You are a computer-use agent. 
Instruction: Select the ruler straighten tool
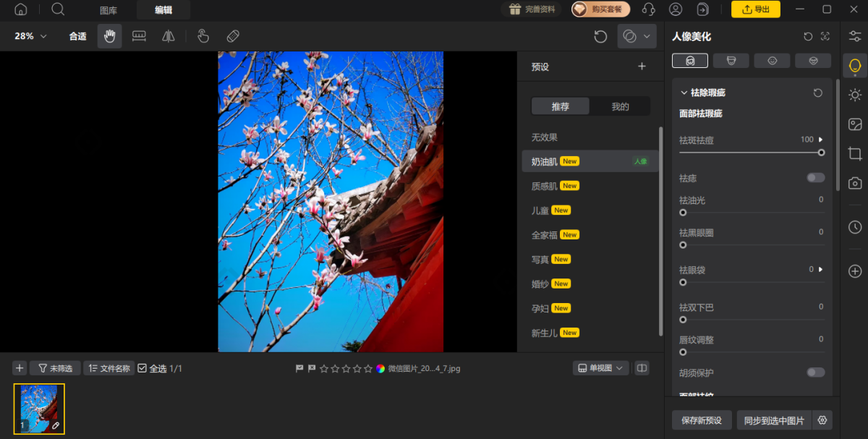click(x=139, y=36)
